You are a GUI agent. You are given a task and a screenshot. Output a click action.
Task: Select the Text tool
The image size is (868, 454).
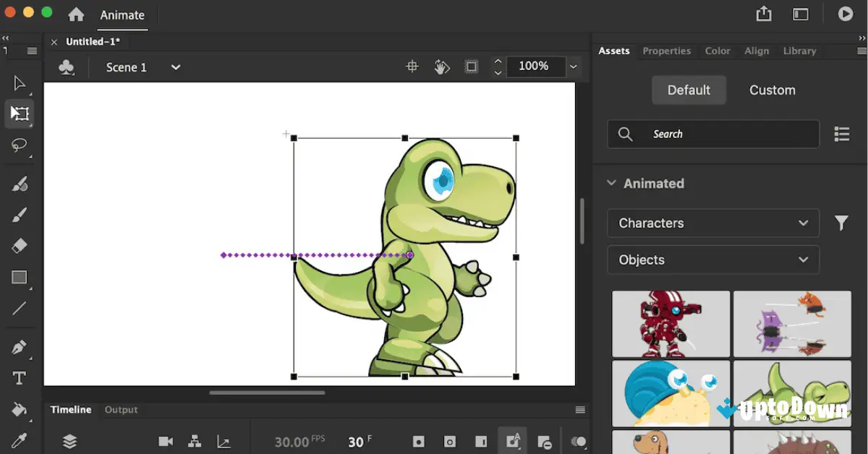click(20, 377)
